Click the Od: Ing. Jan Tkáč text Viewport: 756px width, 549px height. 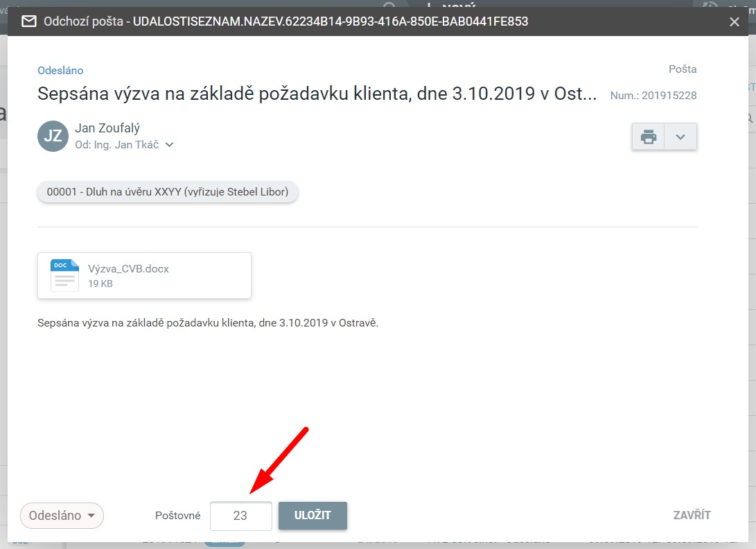[116, 145]
